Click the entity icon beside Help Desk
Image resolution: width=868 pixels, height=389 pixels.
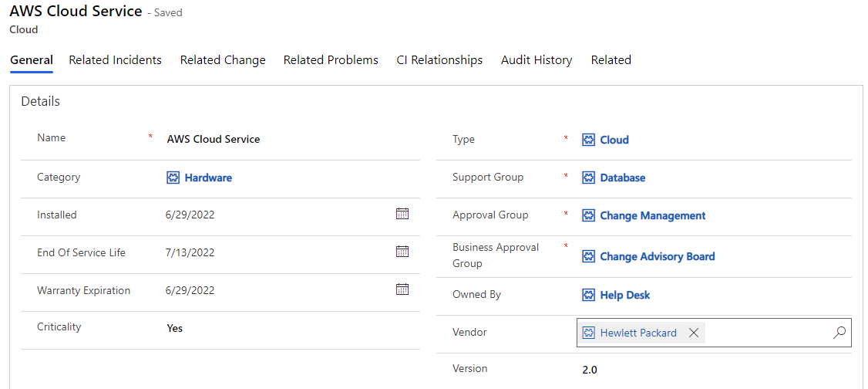588,295
